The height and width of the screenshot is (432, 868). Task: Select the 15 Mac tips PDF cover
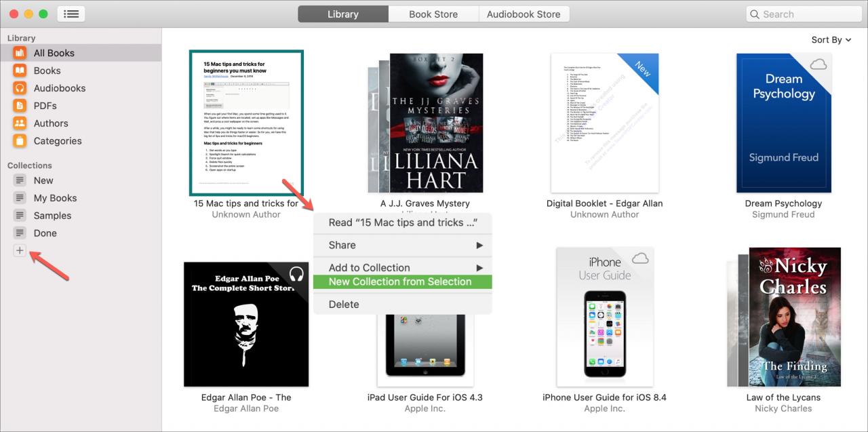pos(246,123)
